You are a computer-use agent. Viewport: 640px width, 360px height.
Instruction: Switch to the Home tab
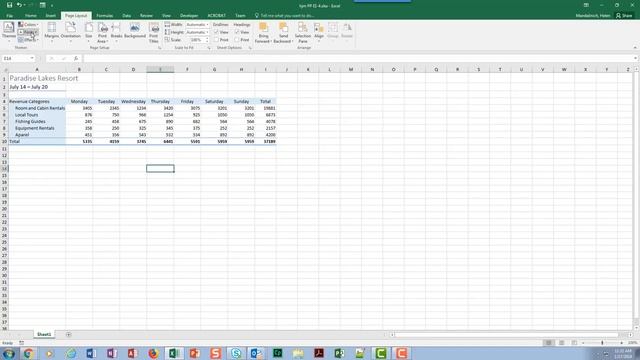31,16
